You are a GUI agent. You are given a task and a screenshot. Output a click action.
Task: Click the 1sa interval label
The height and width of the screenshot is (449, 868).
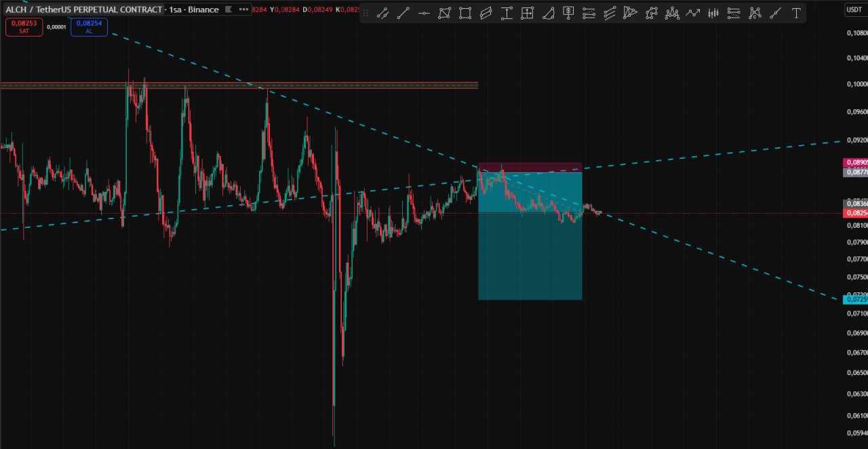click(x=176, y=9)
